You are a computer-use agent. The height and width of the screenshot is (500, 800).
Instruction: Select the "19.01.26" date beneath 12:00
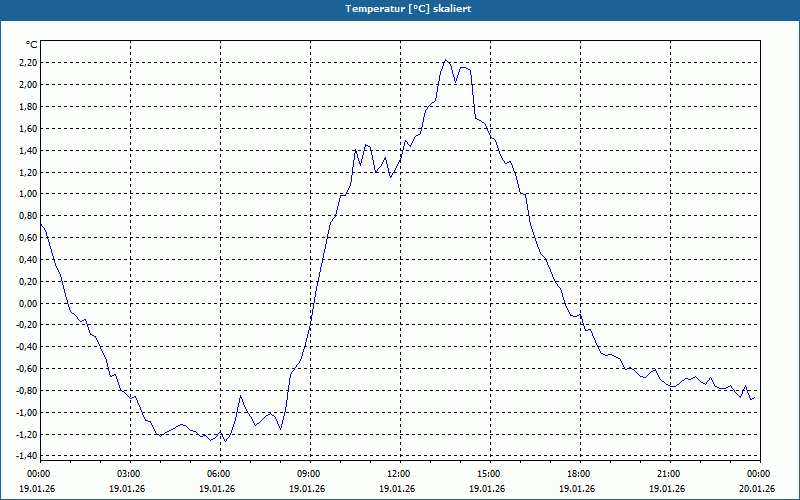[397, 489]
